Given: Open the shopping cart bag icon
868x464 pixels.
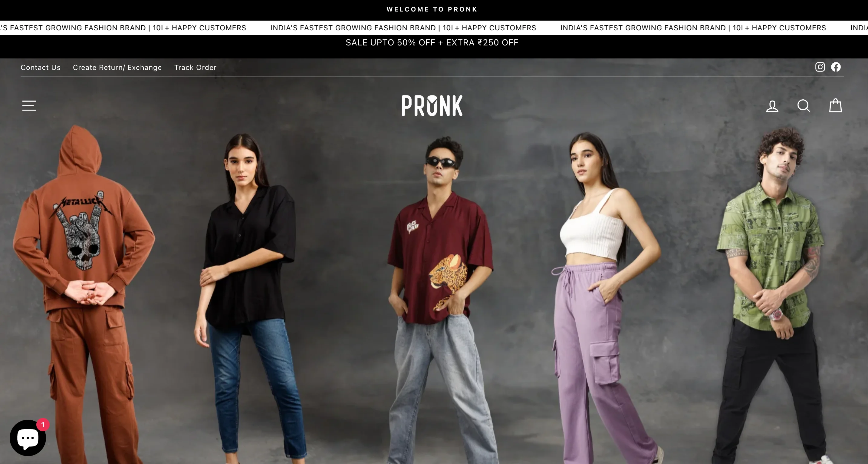Looking at the screenshot, I should (x=835, y=105).
